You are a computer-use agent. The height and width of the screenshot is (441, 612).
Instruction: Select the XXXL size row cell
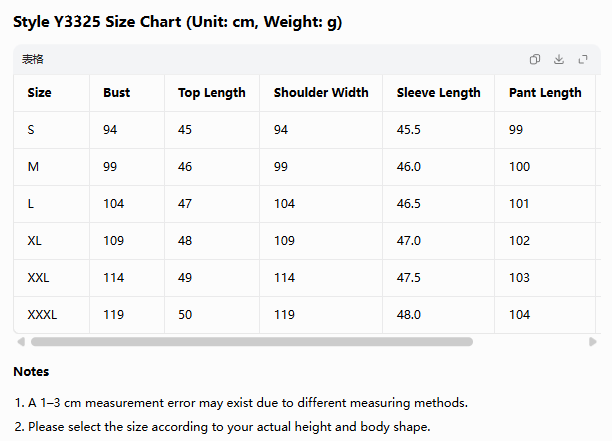tap(42, 315)
